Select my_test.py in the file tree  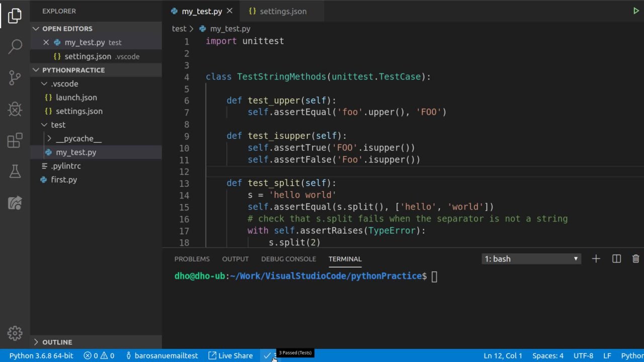coord(96,152)
